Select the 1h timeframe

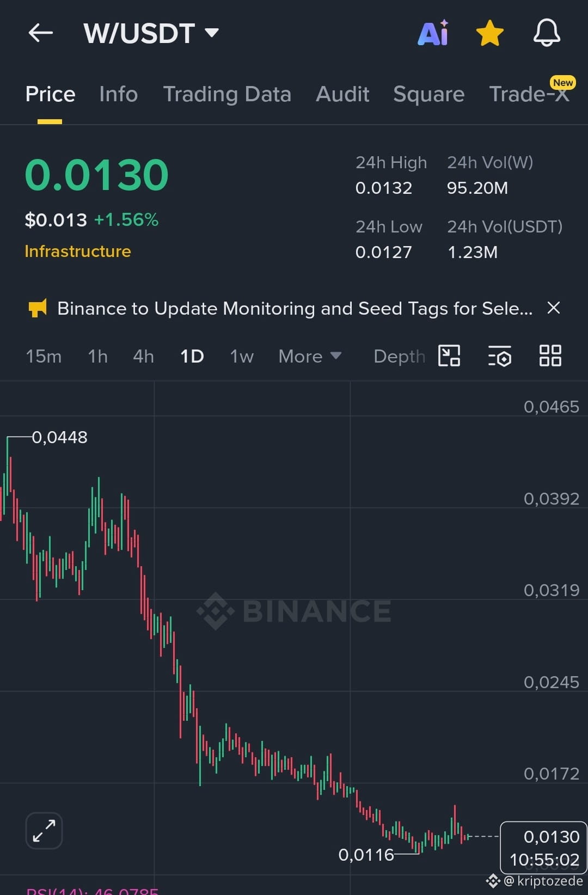(97, 357)
